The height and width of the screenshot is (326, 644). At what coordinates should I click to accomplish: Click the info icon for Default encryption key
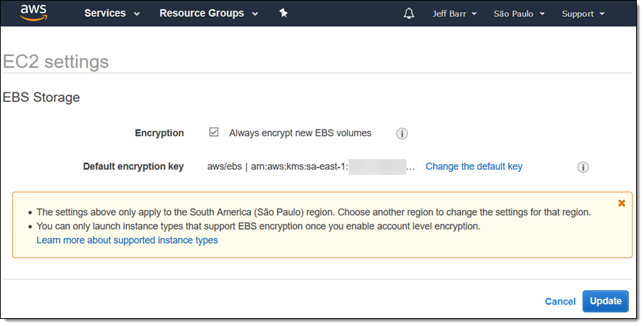(x=583, y=167)
